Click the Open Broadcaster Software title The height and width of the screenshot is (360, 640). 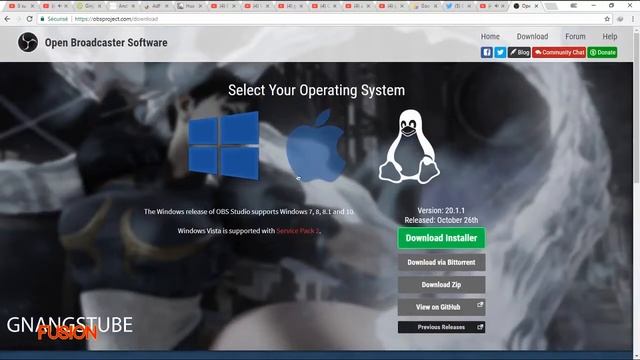(106, 42)
